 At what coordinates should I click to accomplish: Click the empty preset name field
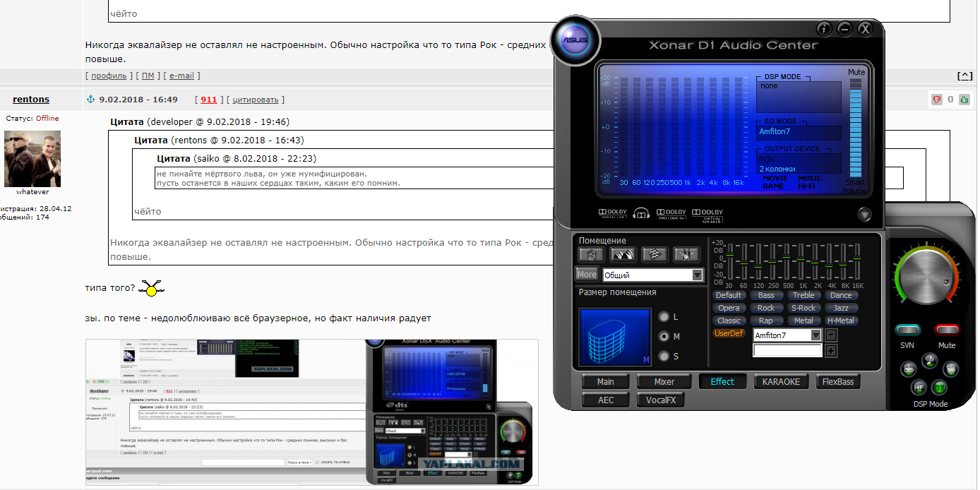(x=787, y=351)
